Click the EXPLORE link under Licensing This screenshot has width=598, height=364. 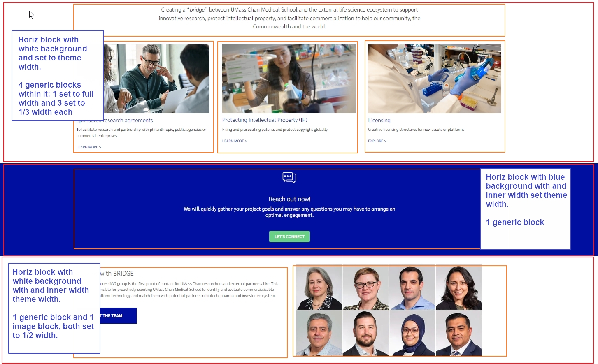pos(377,141)
